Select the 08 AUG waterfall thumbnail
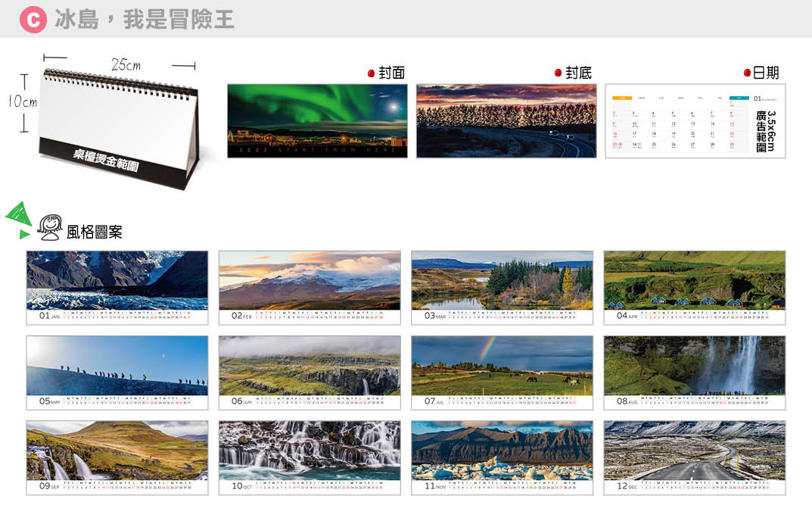The height and width of the screenshot is (518, 812). (694, 372)
